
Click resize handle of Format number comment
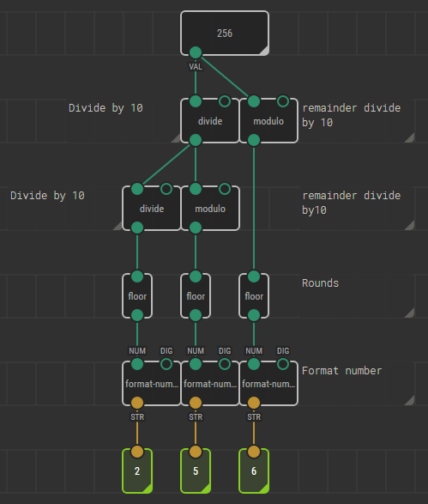point(410,400)
